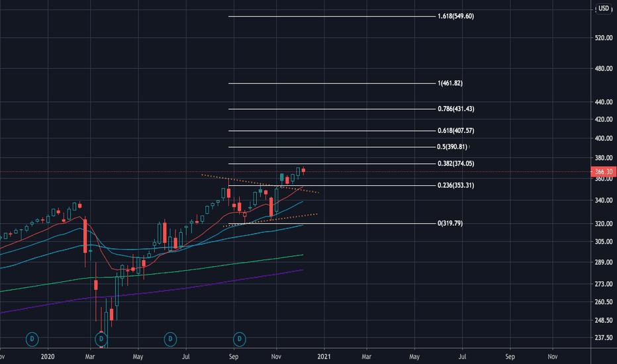Click the 440.00 price axis label
The width and height of the screenshot is (617, 364).
[604, 102]
